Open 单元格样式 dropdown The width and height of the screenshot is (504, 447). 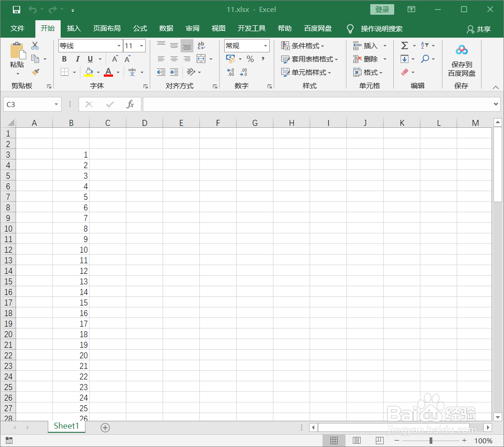click(306, 72)
